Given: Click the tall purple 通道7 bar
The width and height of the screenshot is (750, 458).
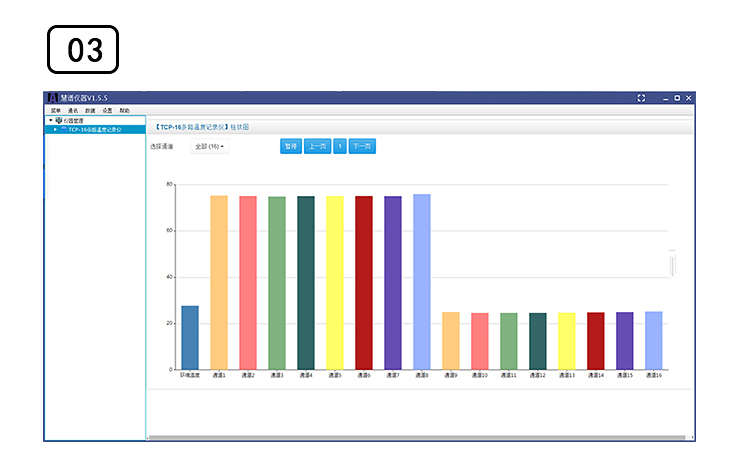Looking at the screenshot, I should (393, 283).
